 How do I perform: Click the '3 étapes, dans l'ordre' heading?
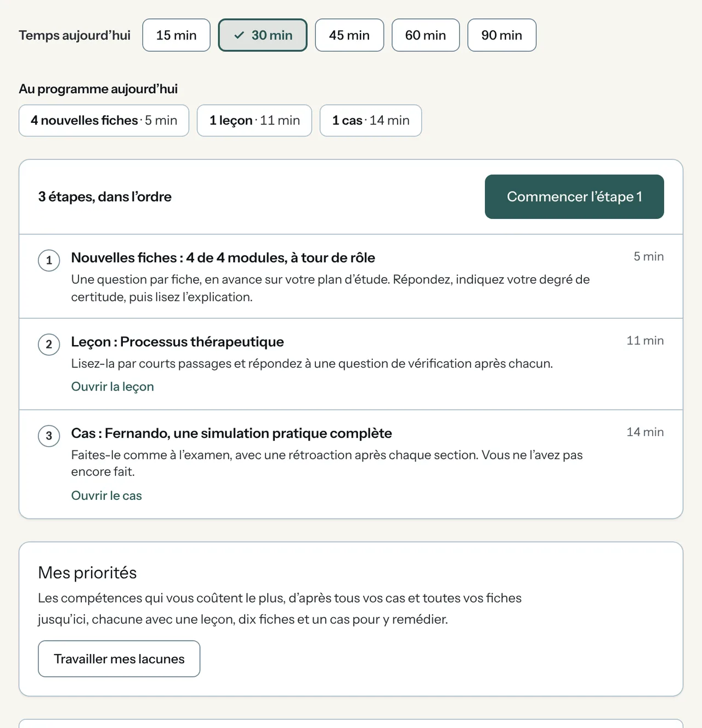click(x=105, y=197)
